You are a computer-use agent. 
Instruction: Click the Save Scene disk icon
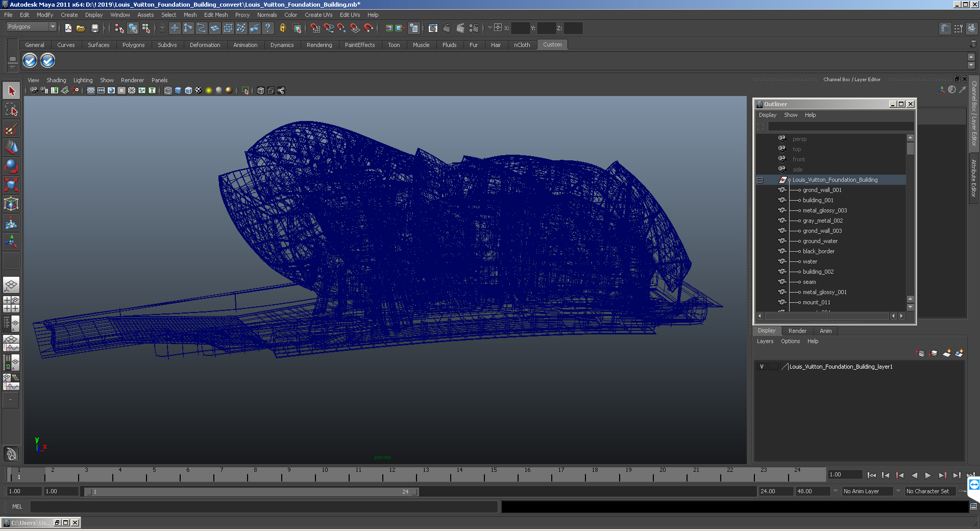94,28
